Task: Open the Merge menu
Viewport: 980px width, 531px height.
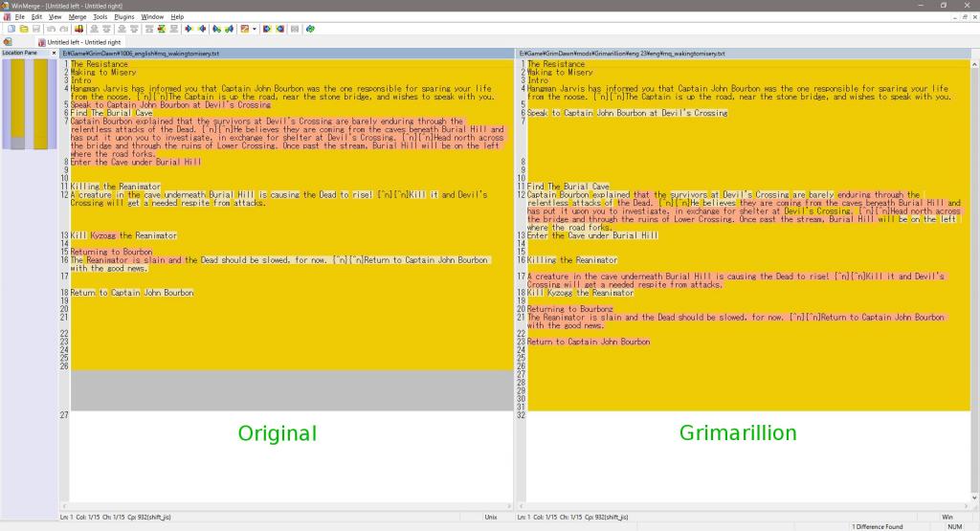Action: [x=78, y=16]
